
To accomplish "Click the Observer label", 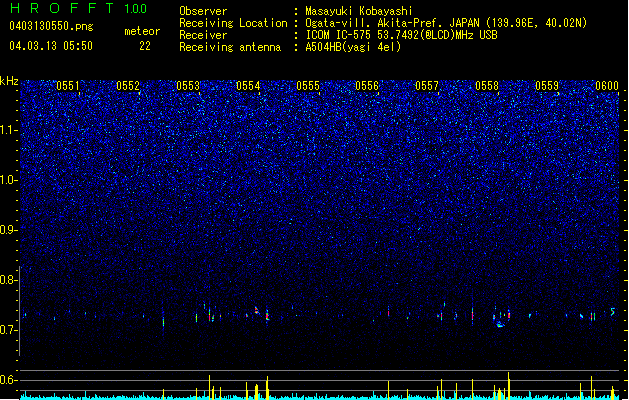I will 203,11.
